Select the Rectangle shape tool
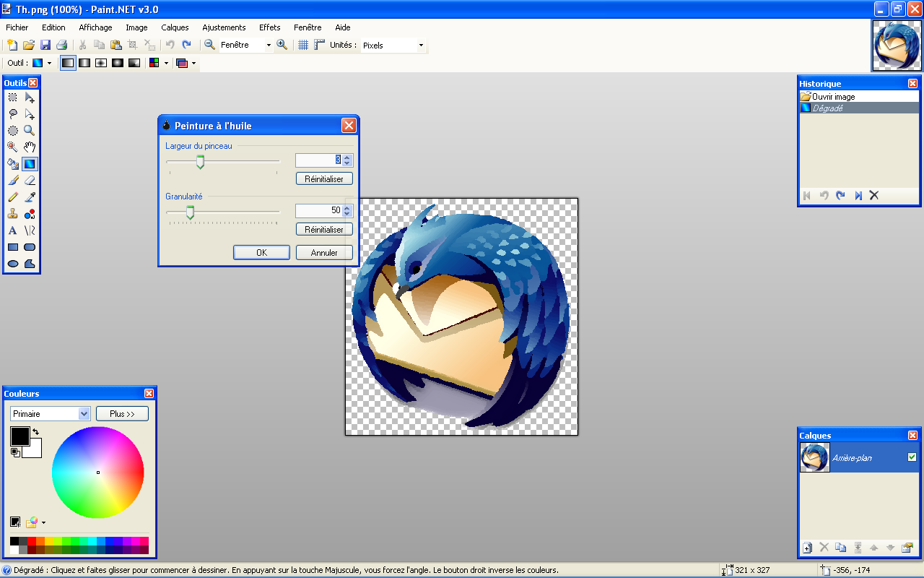 pos(13,247)
